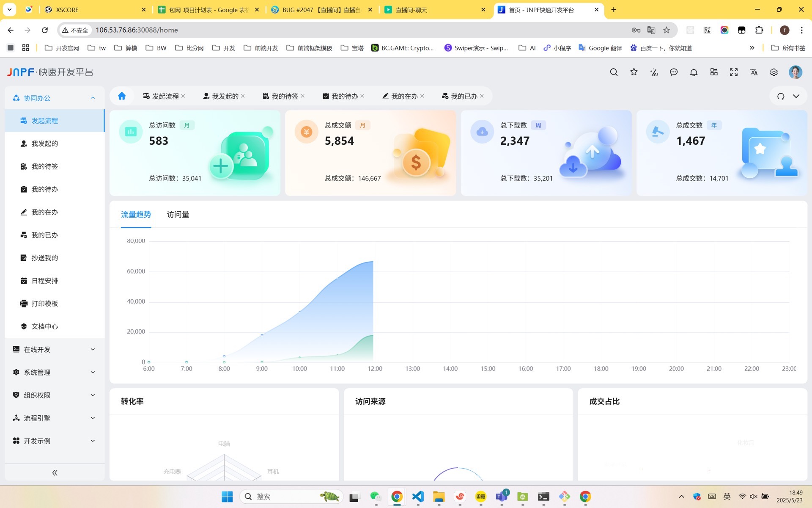Screen dimensions: 812x508
Task: Click the home tab icon
Action: point(122,96)
